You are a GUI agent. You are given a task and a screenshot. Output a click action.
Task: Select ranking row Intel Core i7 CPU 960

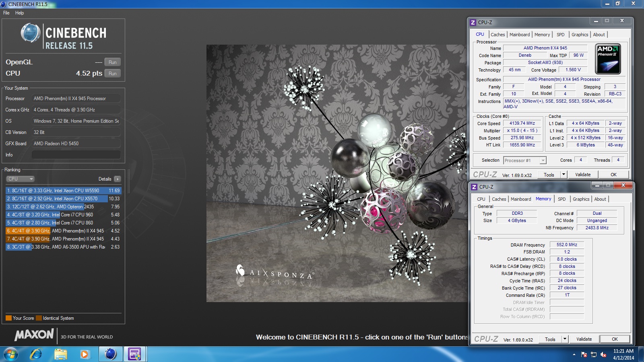tap(64, 215)
